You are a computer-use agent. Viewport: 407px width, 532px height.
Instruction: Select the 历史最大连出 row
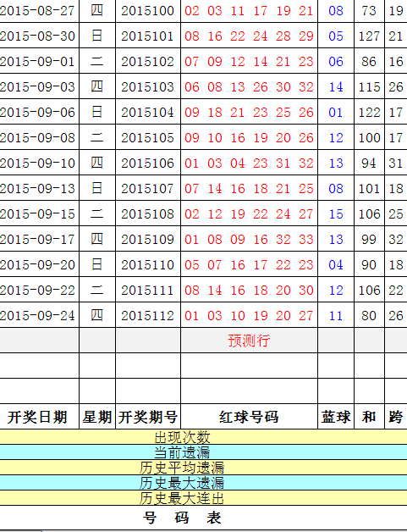[203, 498]
